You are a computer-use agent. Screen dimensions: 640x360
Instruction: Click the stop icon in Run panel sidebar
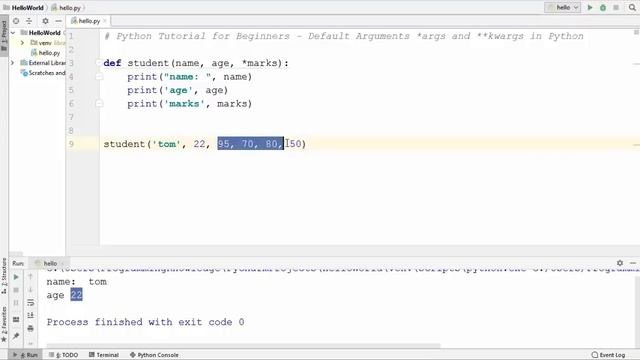(16, 290)
